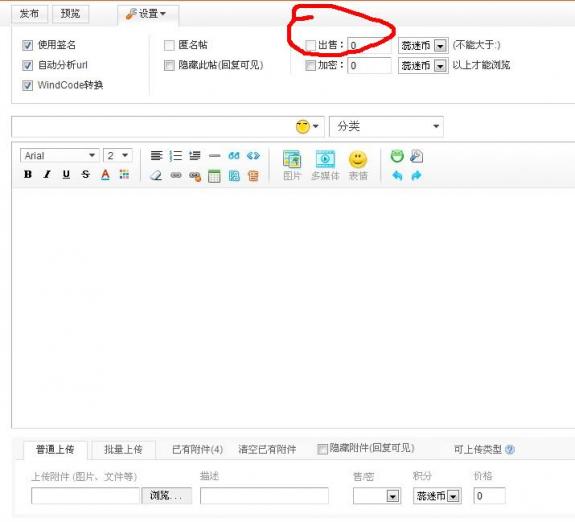Screen dimensions: 575x522
Task: Open the 设置 settings menu
Action: (x=148, y=14)
